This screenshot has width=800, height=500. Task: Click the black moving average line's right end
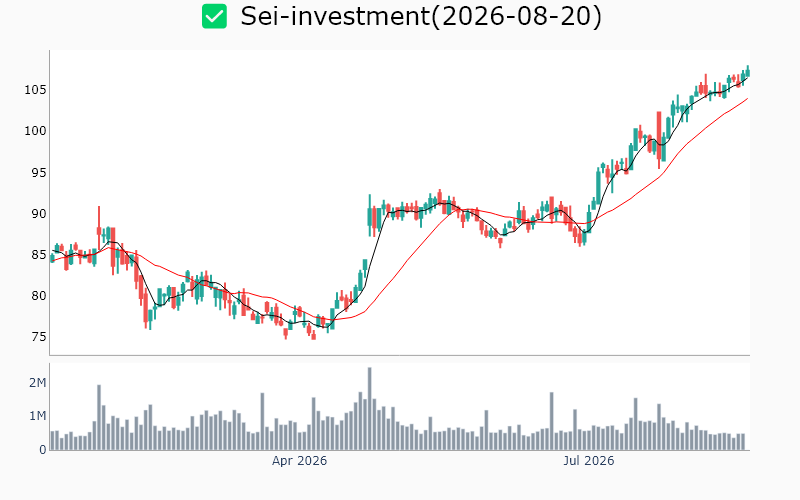pyautogui.click(x=747, y=78)
